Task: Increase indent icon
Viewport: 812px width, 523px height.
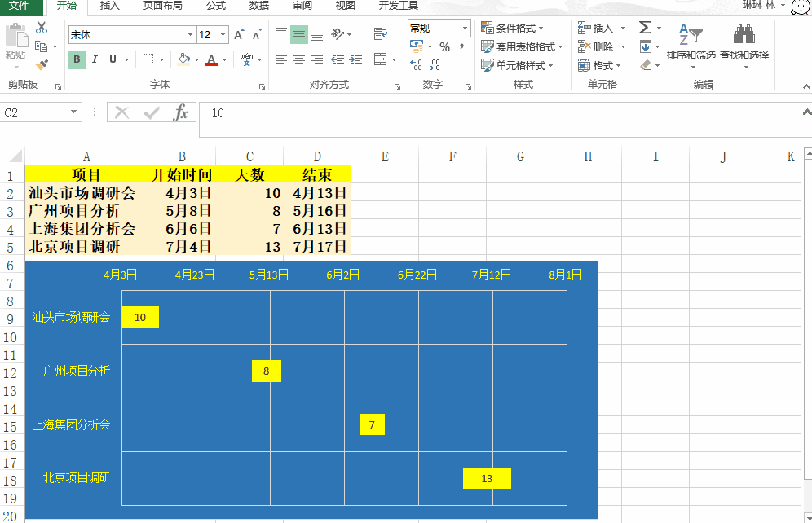Action: point(355,59)
